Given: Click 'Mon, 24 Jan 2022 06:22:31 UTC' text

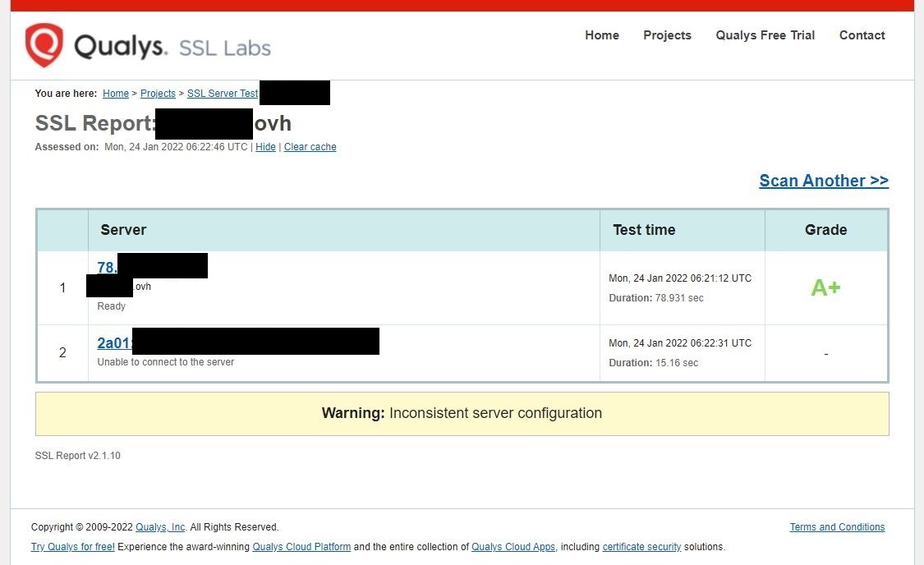Looking at the screenshot, I should [680, 343].
